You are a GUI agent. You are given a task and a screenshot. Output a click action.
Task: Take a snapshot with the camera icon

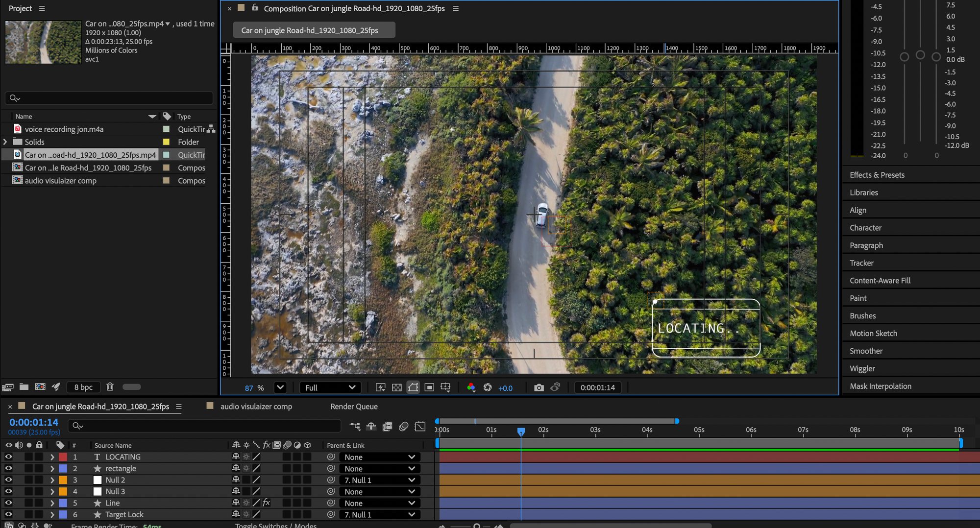coord(539,387)
